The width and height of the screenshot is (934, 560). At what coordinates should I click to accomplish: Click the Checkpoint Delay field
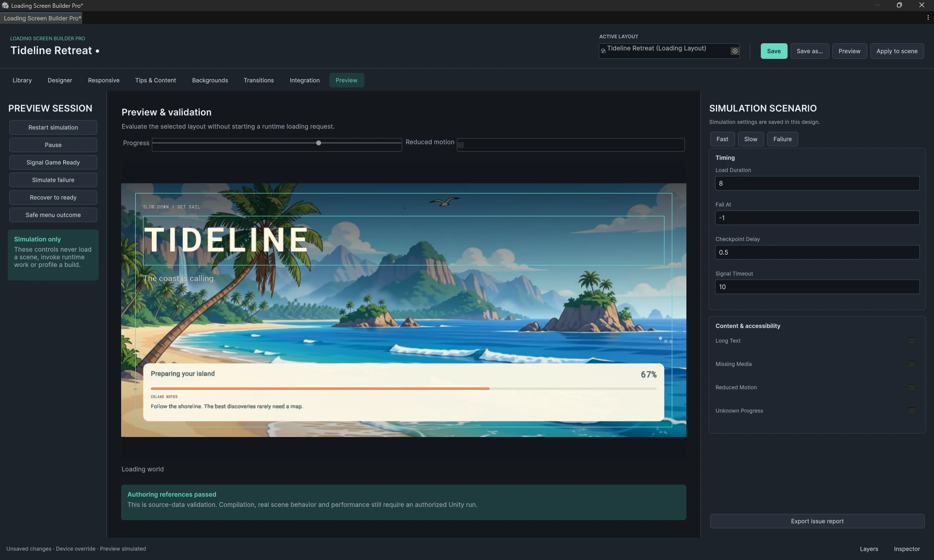pos(817,252)
